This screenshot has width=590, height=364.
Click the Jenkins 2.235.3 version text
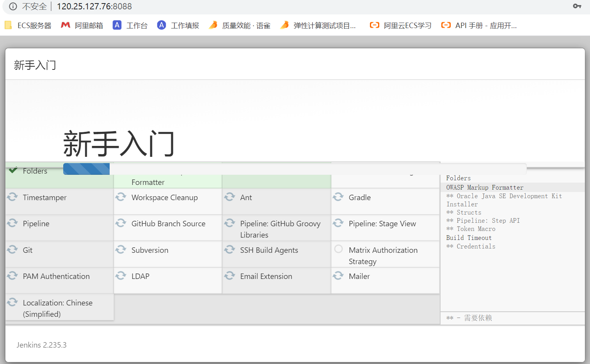(41, 345)
